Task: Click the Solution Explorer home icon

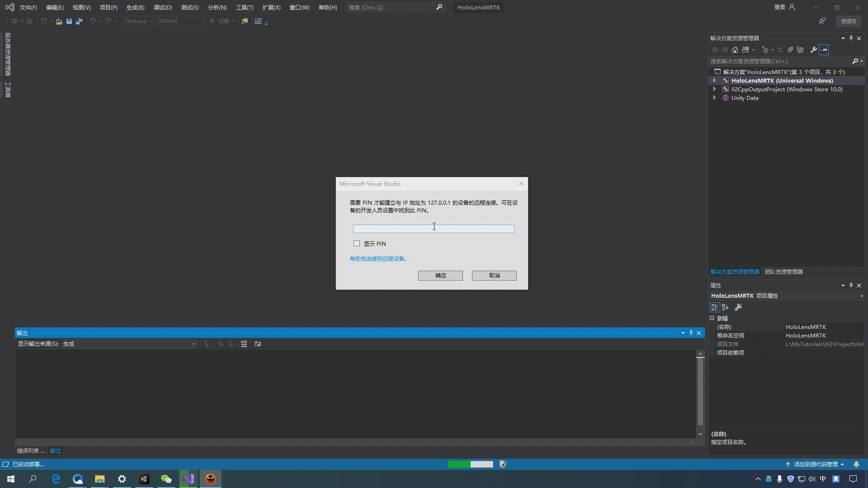Action: tap(735, 50)
